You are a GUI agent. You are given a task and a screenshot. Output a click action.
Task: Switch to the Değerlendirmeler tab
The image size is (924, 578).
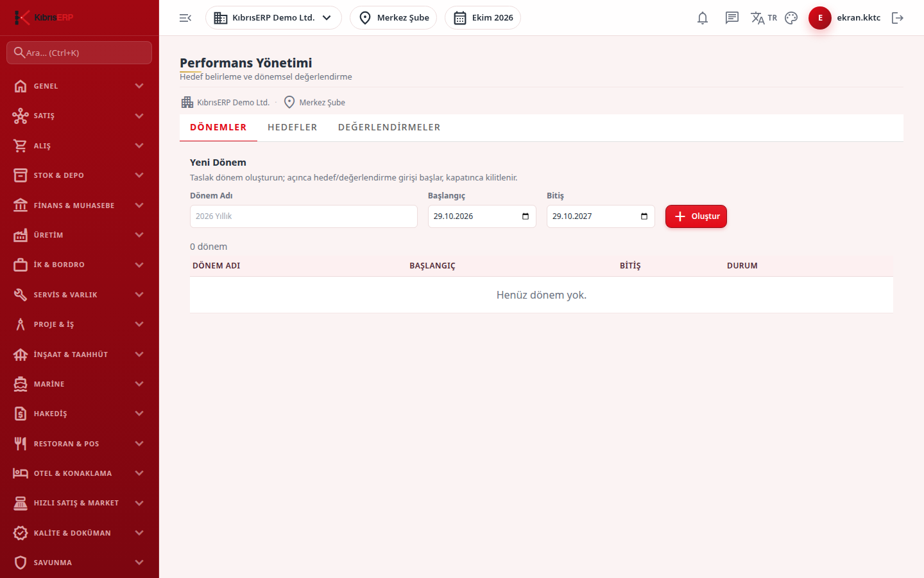point(389,127)
